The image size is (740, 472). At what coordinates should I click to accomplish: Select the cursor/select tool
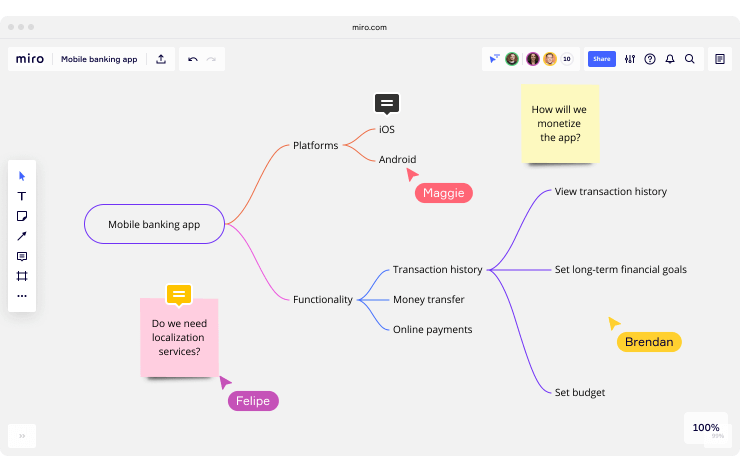(22, 176)
